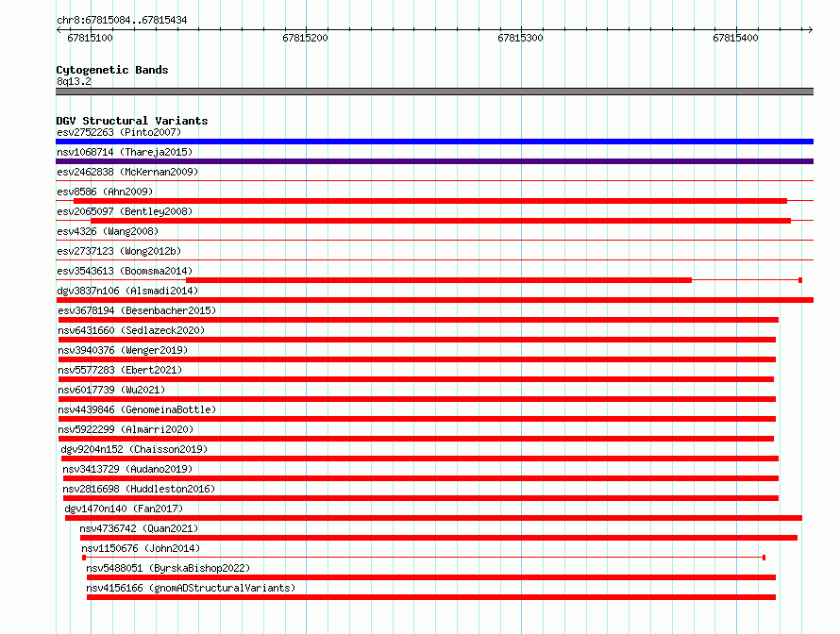This screenshot has height=634, width=840.
Task: Select the nsv5577283 (Ebert2021) variant bar
Action: (416, 379)
